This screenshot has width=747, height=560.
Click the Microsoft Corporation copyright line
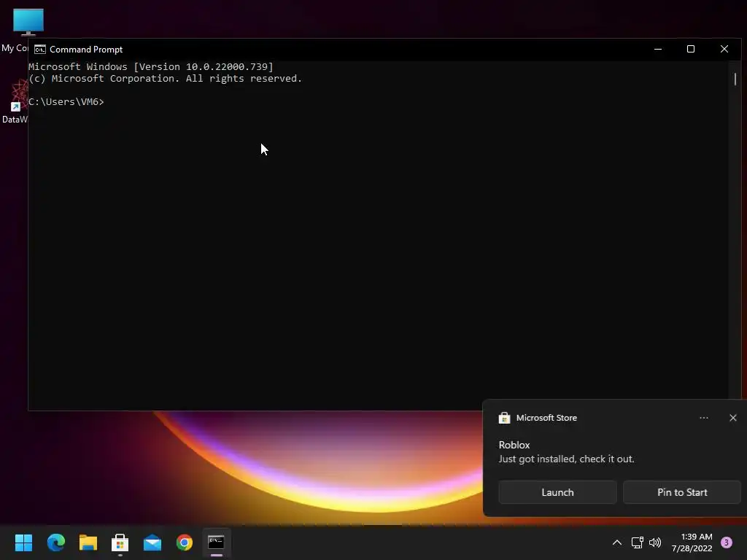pyautogui.click(x=166, y=79)
